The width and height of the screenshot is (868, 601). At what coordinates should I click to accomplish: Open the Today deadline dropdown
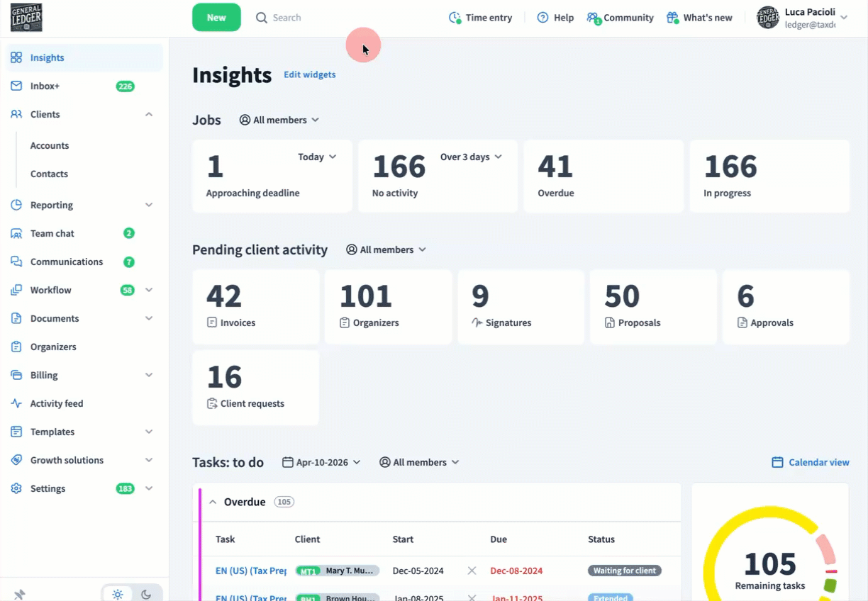click(x=317, y=157)
